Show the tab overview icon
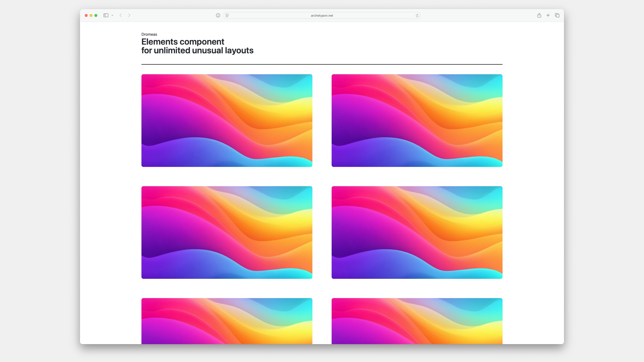 tap(557, 15)
